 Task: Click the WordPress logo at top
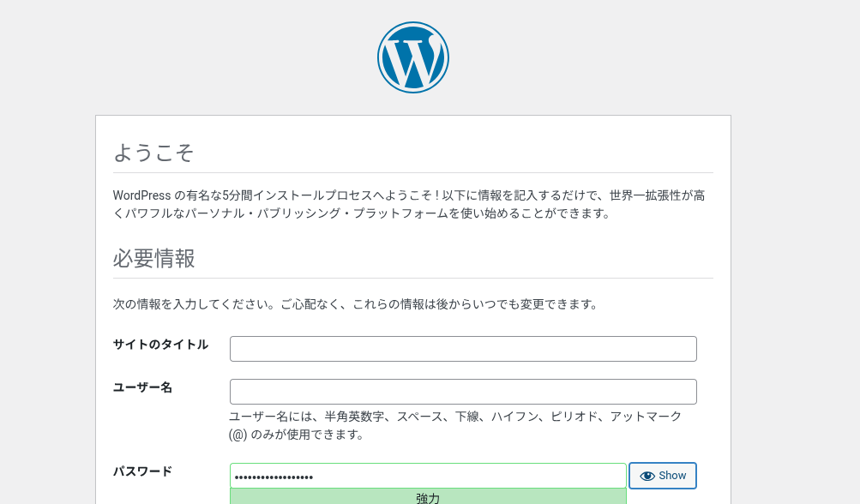tap(413, 57)
